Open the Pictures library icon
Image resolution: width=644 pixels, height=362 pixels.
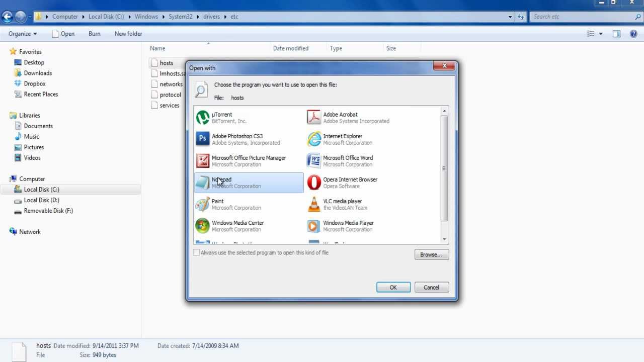[18, 147]
